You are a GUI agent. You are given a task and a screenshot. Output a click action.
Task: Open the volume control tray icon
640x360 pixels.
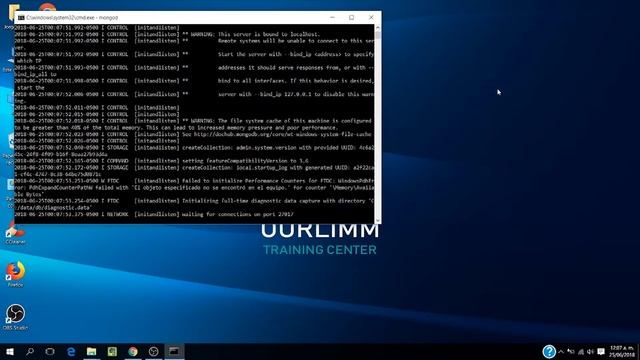click(590, 352)
